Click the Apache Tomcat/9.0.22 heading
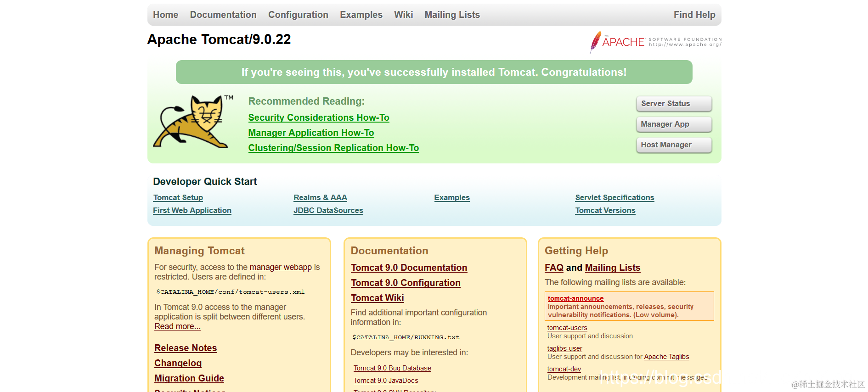The height and width of the screenshot is (392, 868). coord(219,39)
